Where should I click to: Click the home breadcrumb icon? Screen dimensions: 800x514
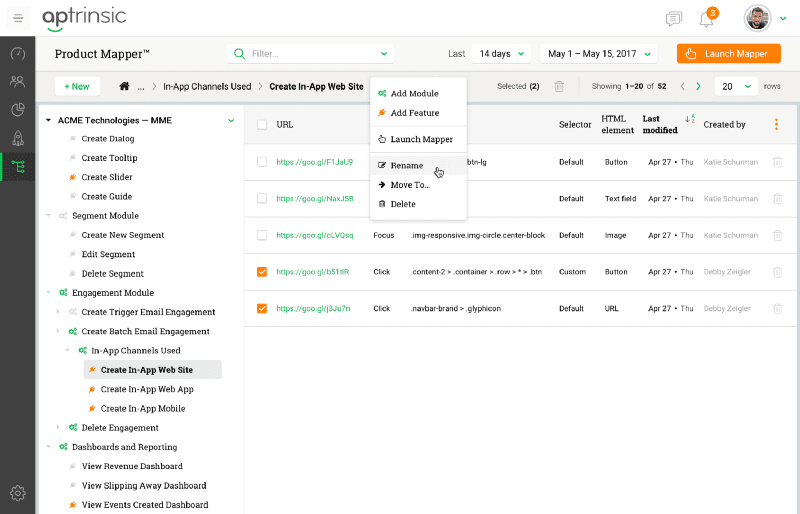point(125,87)
